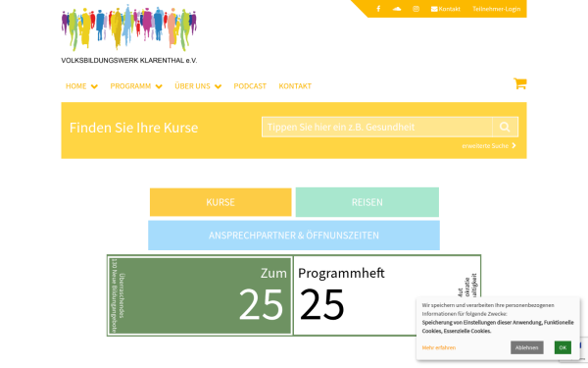Open erweiterte Suche link

(x=489, y=145)
